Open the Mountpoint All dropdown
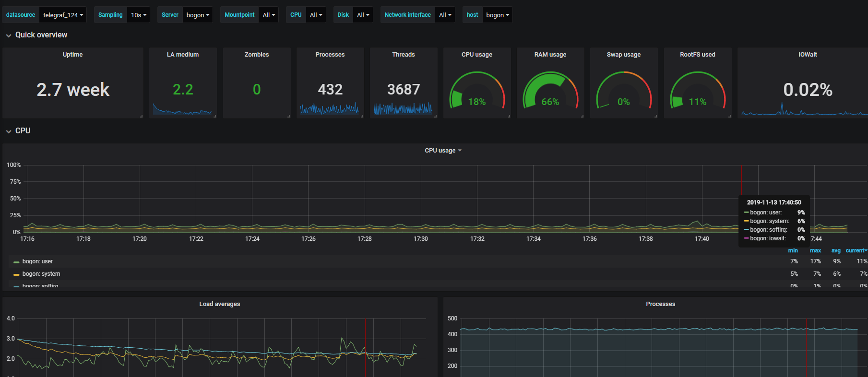This screenshot has height=377, width=868. coord(269,15)
